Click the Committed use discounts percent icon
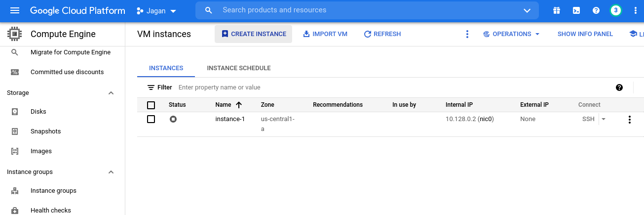The width and height of the screenshot is (644, 215). [x=15, y=72]
